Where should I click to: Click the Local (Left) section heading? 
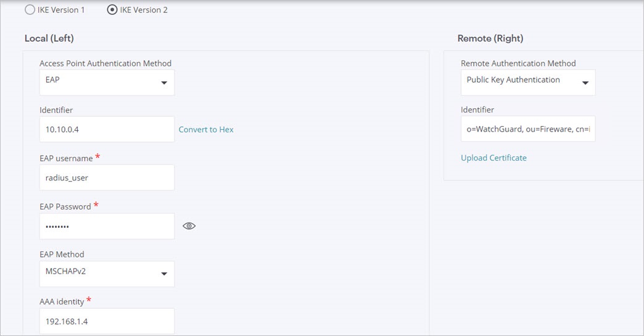pos(49,38)
